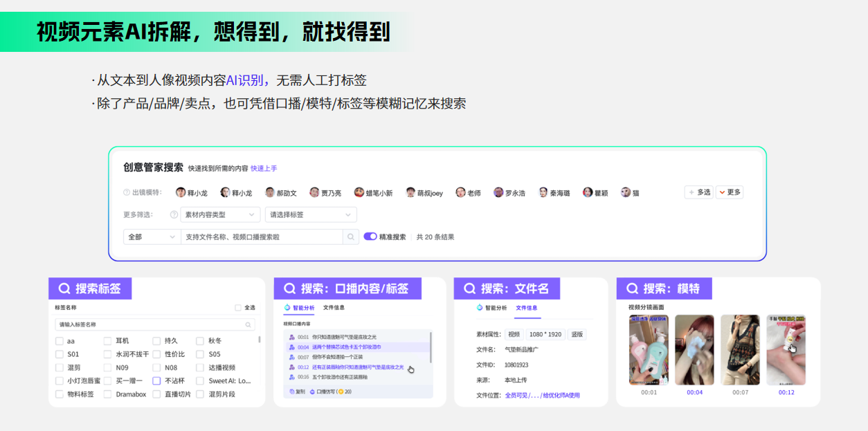This screenshot has width=868, height=431.
Task: Click the 口播仿写 icon
Action: [312, 392]
